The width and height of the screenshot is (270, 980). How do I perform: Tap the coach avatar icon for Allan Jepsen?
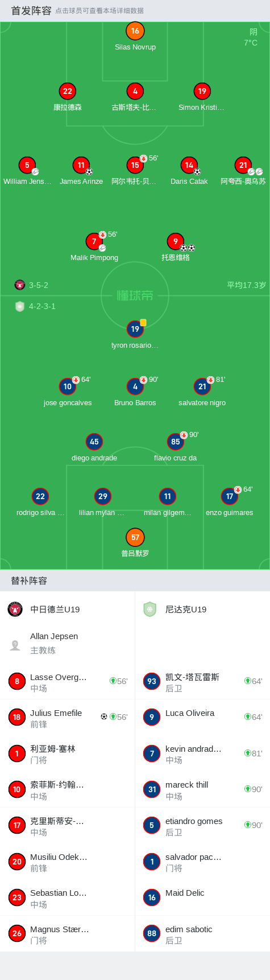coord(15,645)
